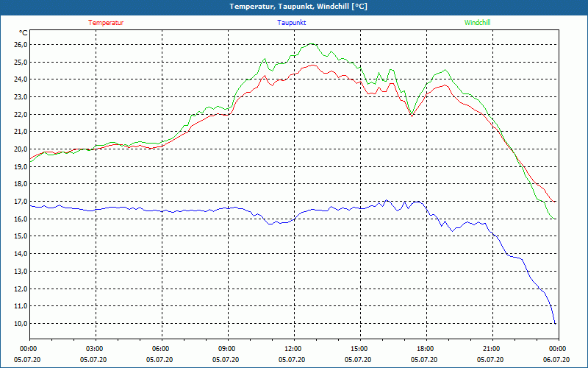Click the 06.07.20 date label
The image size is (588, 368).
click(x=556, y=359)
